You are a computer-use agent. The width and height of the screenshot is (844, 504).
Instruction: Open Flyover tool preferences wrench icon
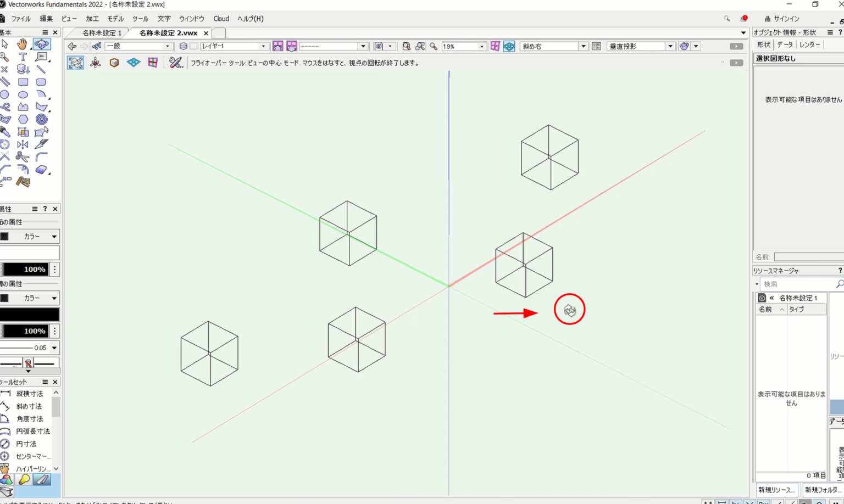point(175,63)
